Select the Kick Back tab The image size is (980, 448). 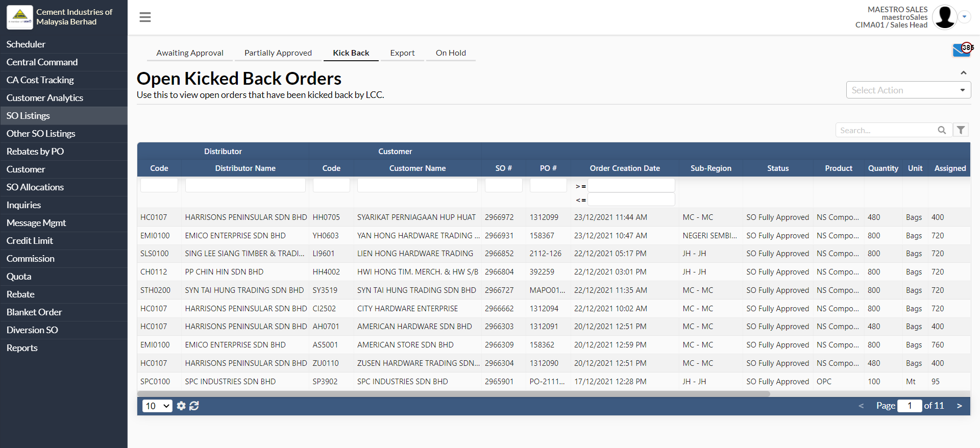click(x=351, y=53)
